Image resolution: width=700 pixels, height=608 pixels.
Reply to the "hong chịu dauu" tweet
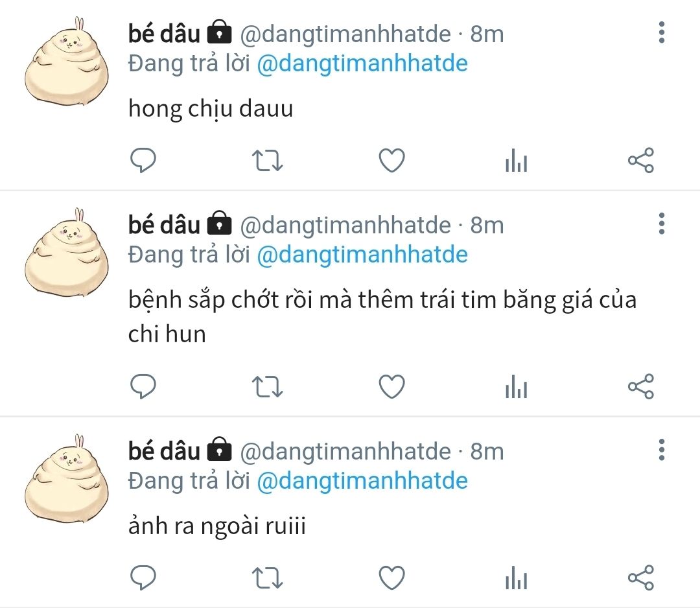click(x=143, y=160)
